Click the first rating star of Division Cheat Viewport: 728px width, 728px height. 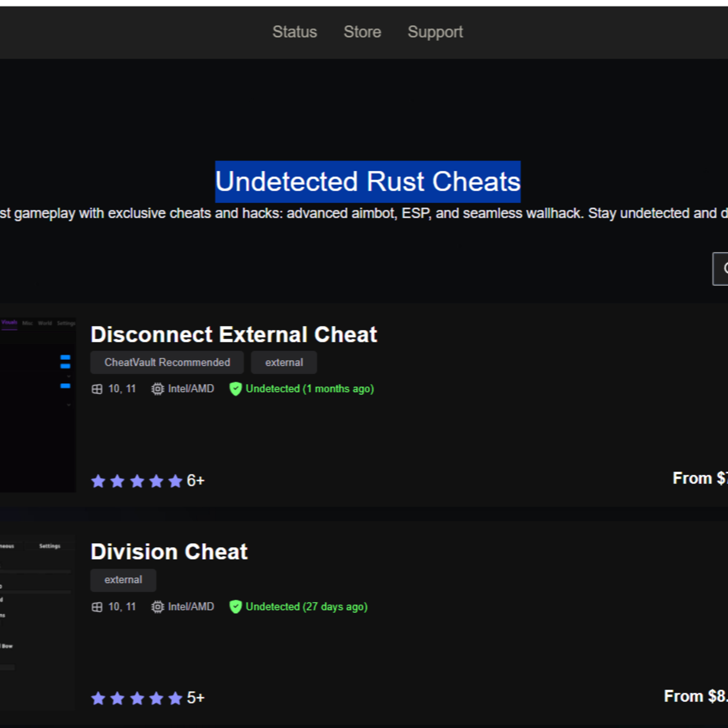pyautogui.click(x=98, y=698)
